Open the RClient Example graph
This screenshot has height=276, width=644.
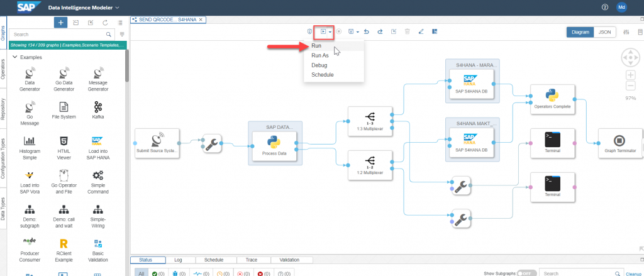coord(64,250)
